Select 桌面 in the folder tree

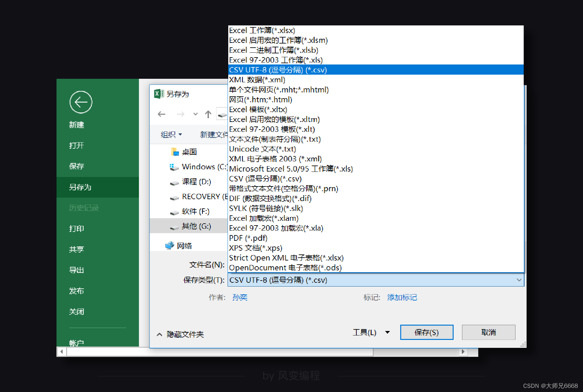pyautogui.click(x=189, y=152)
